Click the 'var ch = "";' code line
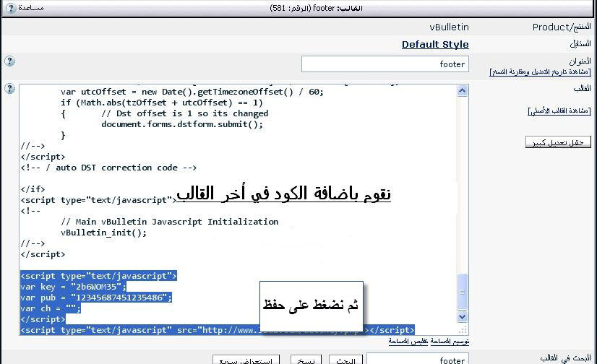 [51, 308]
